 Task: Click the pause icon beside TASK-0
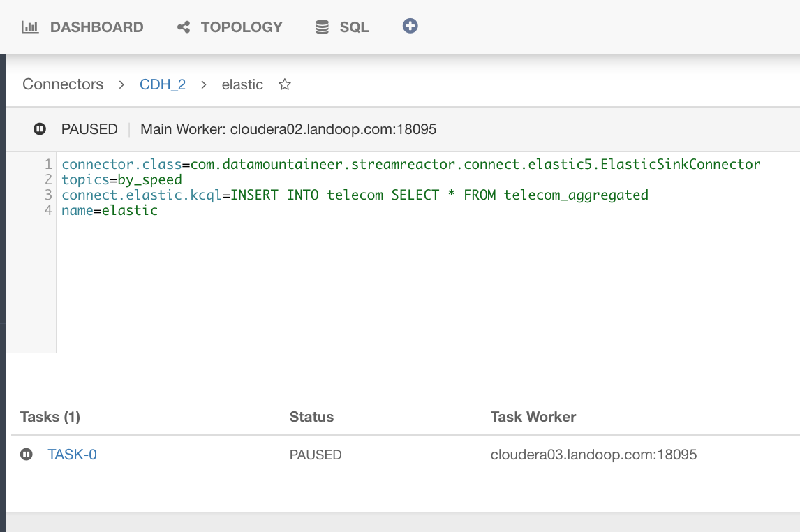(x=27, y=454)
